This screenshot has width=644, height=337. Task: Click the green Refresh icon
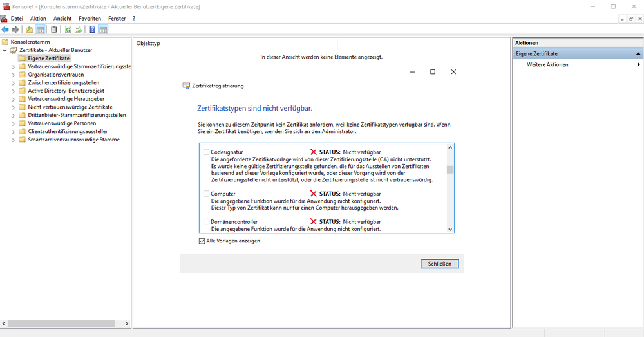[x=68, y=30]
